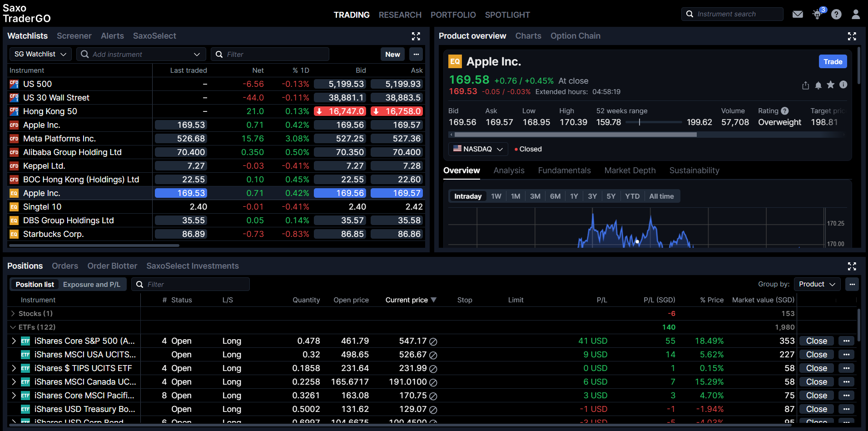Open more options for iShares USD Treasury Bond
The width and height of the screenshot is (868, 431).
tap(846, 409)
